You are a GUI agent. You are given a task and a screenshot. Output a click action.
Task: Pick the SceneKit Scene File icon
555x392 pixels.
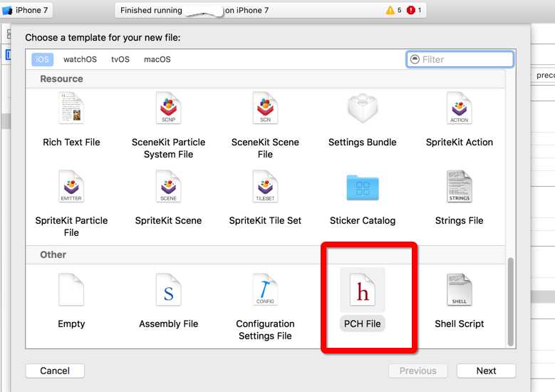click(x=265, y=108)
